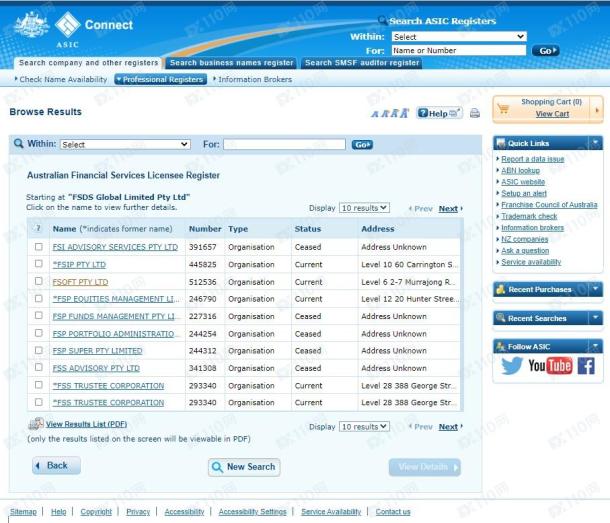Tick checkbox for FSS ADVISORY PTY LTD

point(39,367)
